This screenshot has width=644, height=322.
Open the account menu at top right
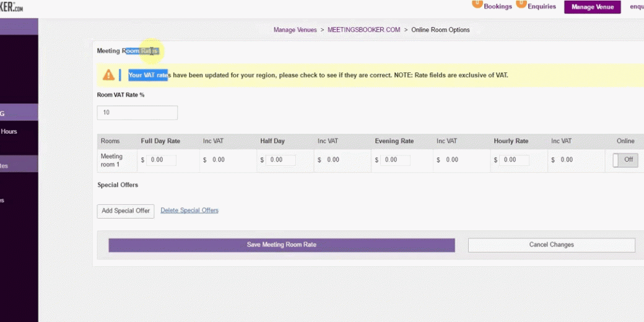click(636, 7)
